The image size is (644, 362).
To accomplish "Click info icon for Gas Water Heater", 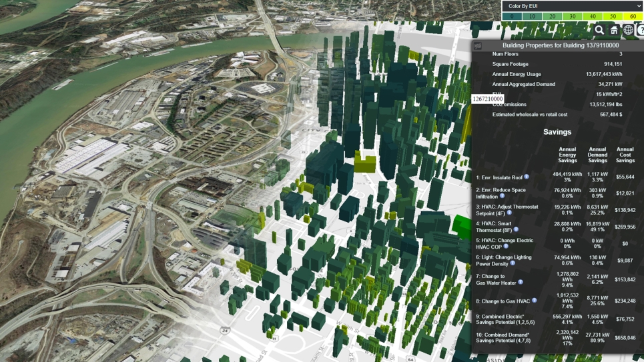I will tap(521, 283).
